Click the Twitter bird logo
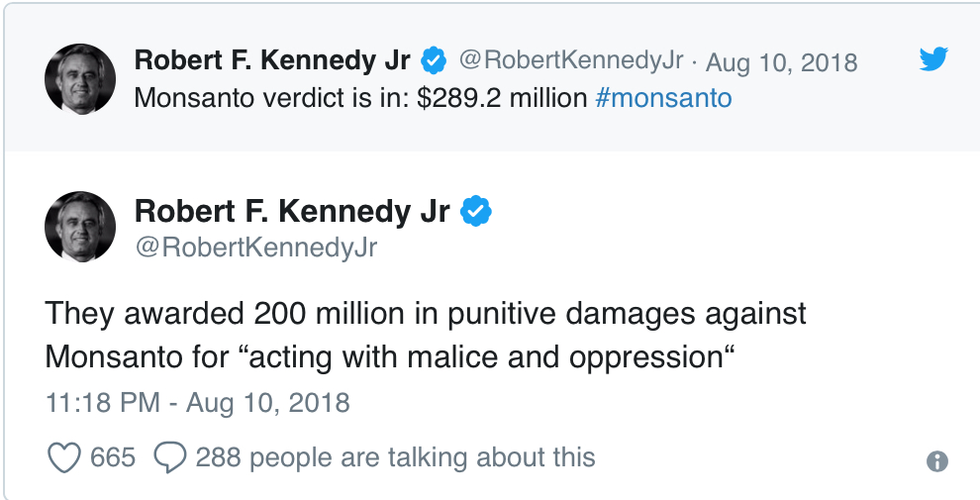The height and width of the screenshot is (500, 980). click(933, 59)
